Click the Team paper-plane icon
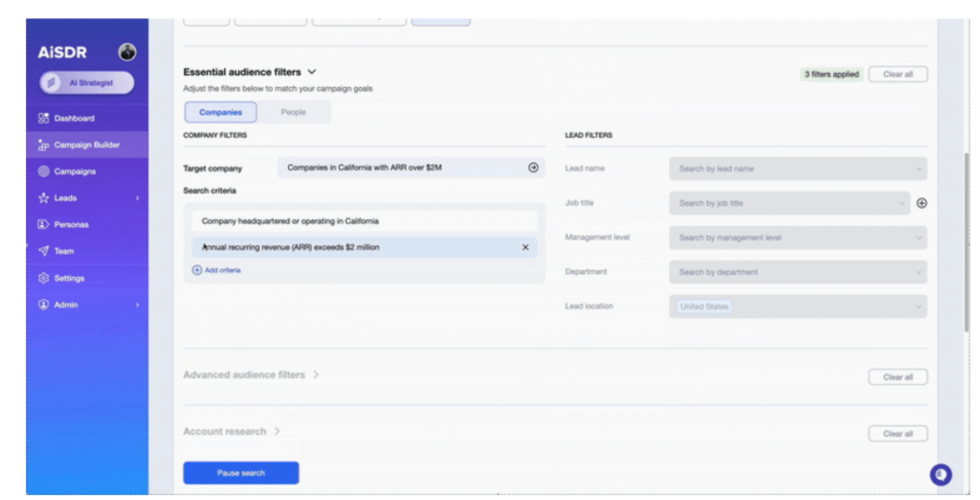 click(43, 251)
